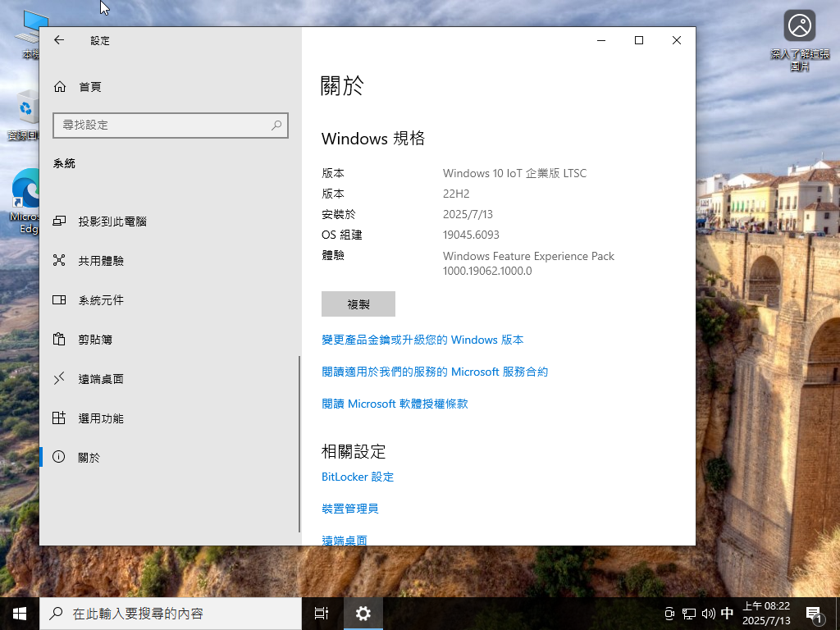The height and width of the screenshot is (630, 840).
Task: Click Task View icon on taskbar
Action: [322, 613]
